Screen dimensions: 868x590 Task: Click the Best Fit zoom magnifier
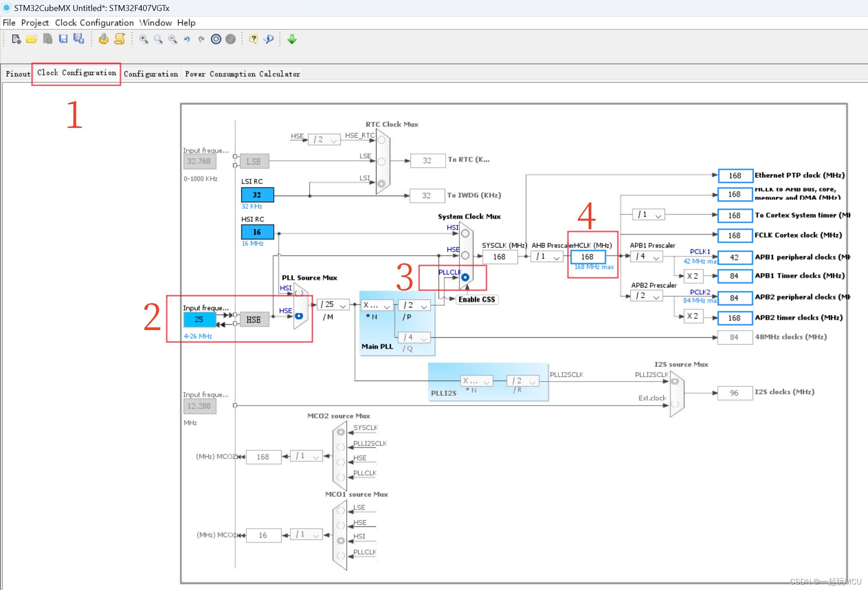[x=158, y=39]
